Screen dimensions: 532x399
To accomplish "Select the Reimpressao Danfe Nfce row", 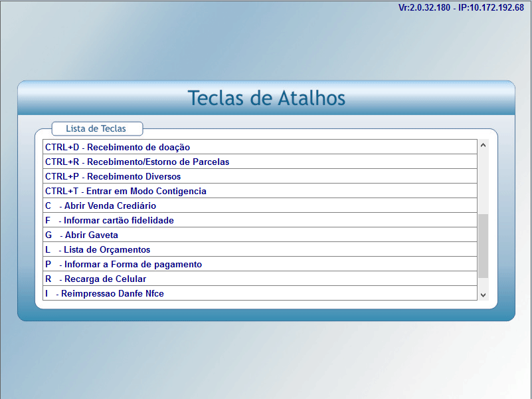I will pos(260,293).
